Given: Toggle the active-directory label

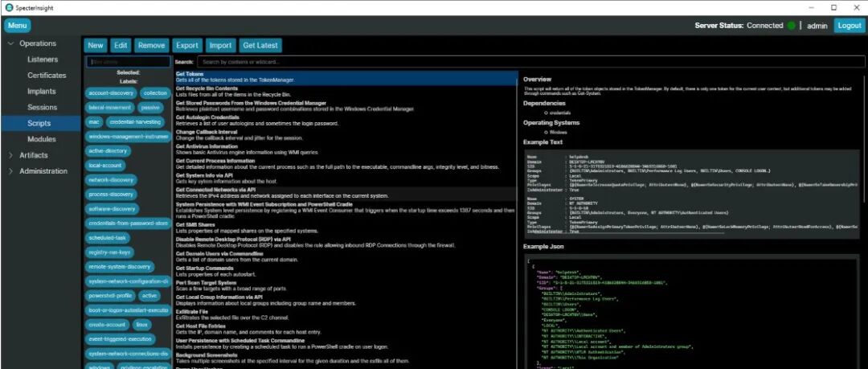Looking at the screenshot, I should pos(108,150).
